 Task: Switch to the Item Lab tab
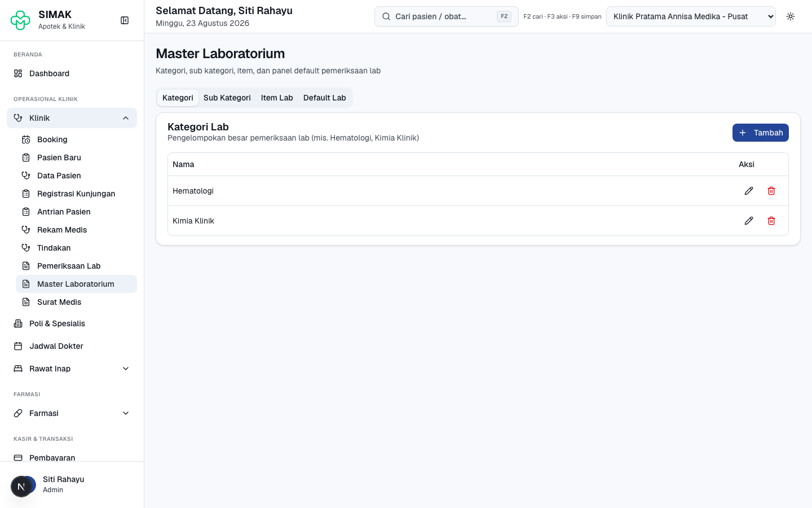tap(277, 98)
